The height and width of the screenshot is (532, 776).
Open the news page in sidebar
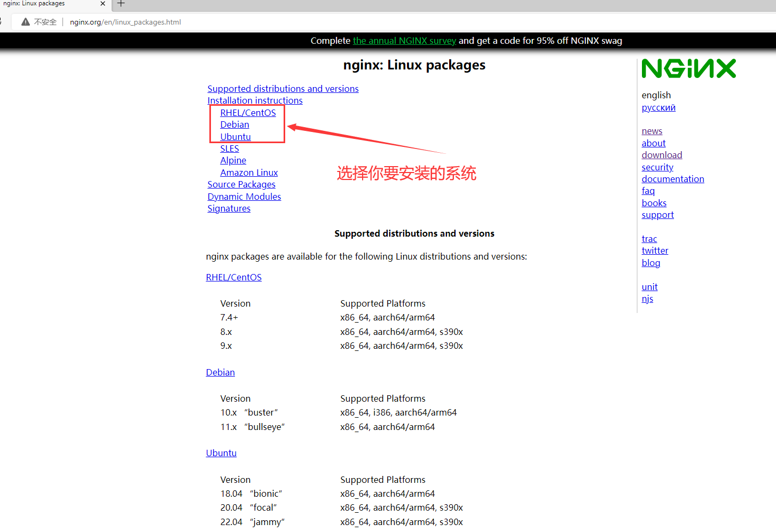pyautogui.click(x=652, y=131)
